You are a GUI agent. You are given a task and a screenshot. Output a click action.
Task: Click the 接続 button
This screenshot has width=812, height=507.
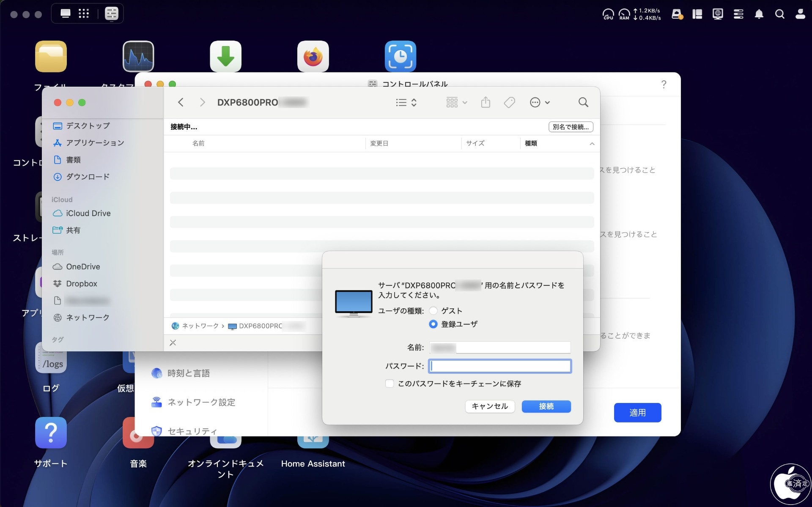click(546, 406)
